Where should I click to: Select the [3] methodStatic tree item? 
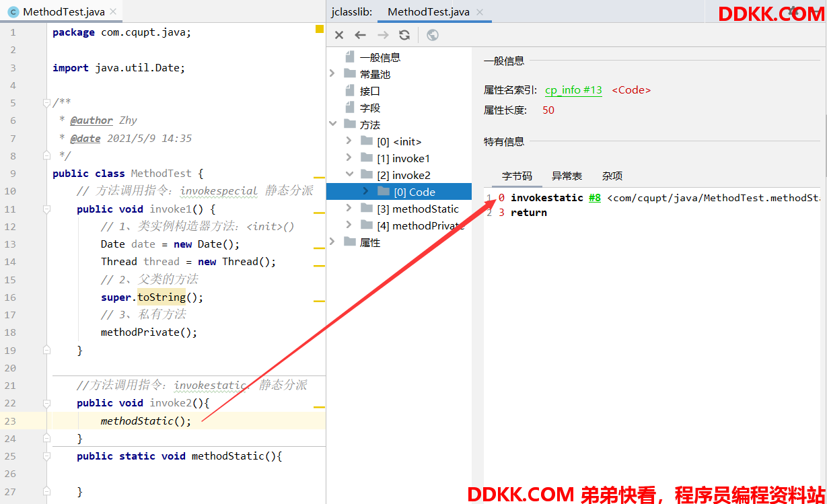418,209
